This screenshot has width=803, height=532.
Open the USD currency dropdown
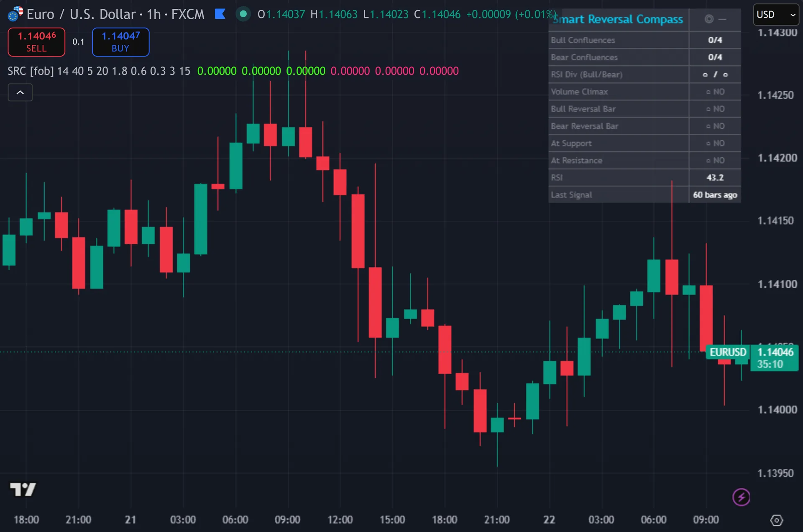tap(776, 15)
